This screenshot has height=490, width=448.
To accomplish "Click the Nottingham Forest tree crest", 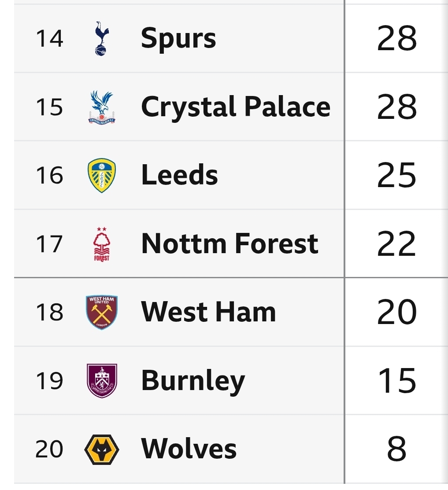I will pyautogui.click(x=102, y=244).
